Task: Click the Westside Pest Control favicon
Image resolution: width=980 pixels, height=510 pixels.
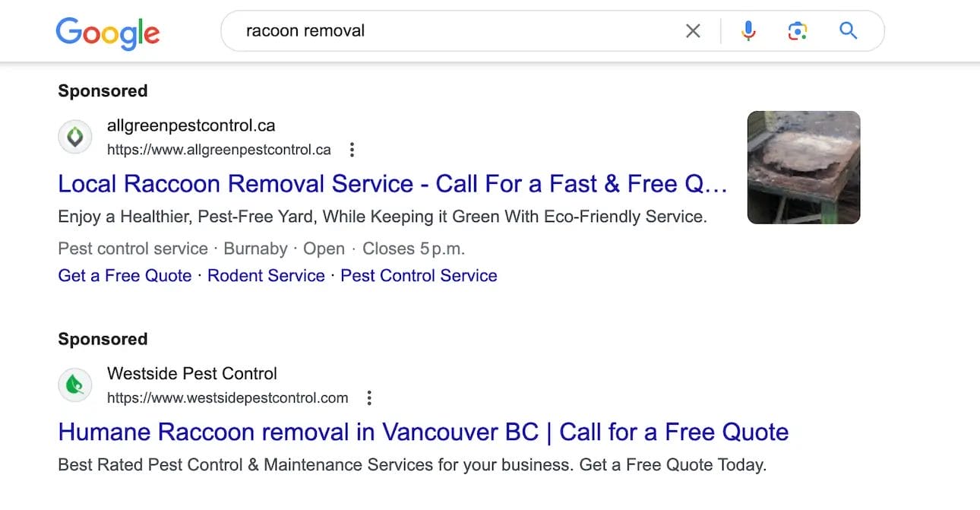Action: [x=75, y=385]
